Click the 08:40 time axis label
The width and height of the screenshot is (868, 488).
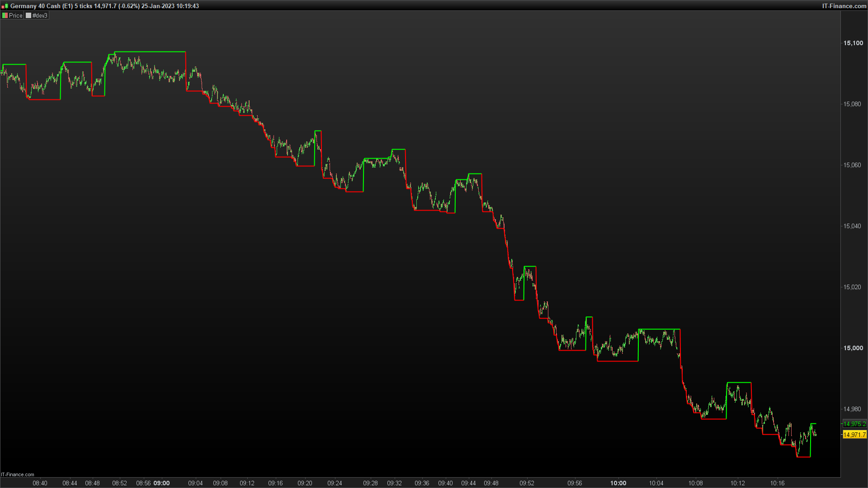point(40,483)
